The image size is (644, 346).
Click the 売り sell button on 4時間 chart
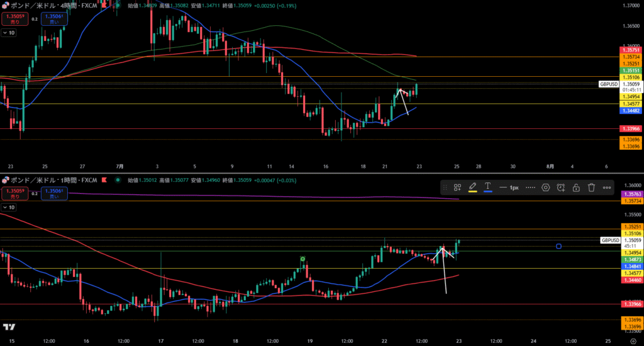click(x=15, y=19)
